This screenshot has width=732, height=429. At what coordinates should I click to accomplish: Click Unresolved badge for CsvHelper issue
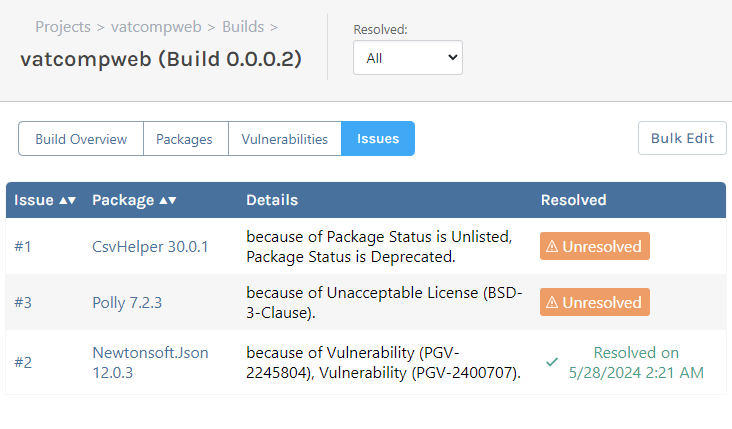pyautogui.click(x=595, y=246)
